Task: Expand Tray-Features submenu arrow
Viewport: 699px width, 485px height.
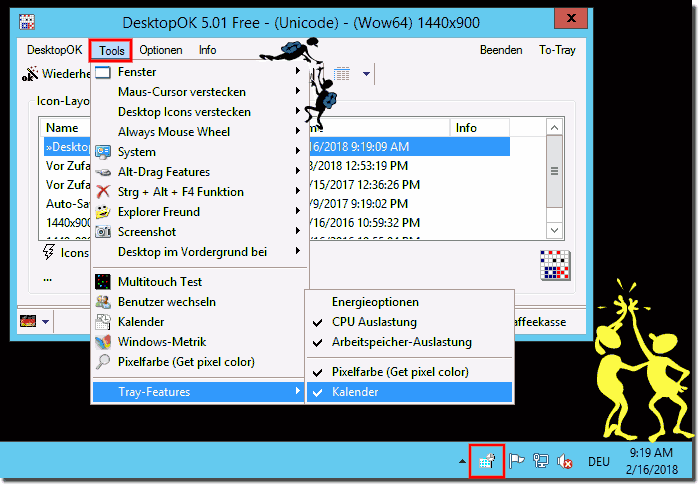Action: point(297,390)
